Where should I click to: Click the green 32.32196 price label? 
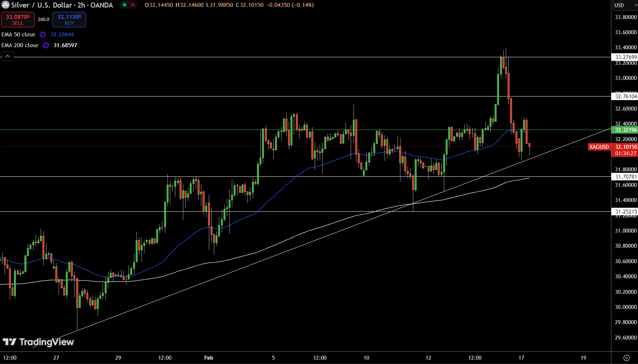(x=625, y=130)
